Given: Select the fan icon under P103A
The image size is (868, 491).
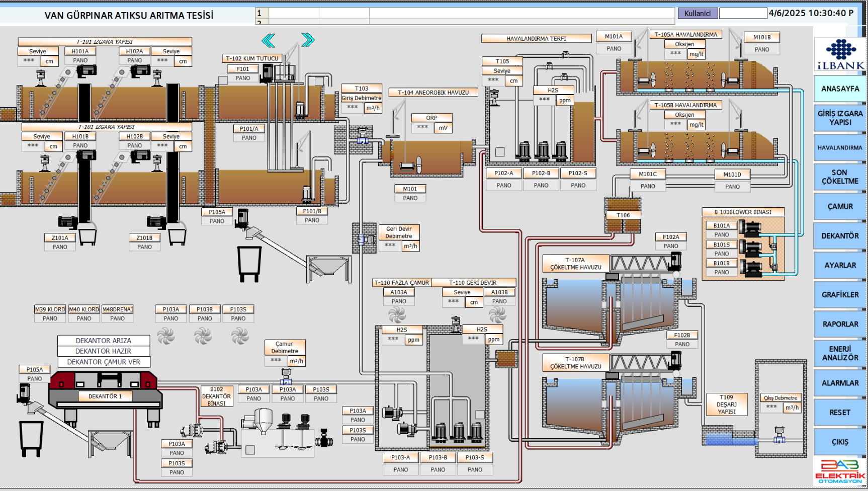Looking at the screenshot, I should point(165,336).
